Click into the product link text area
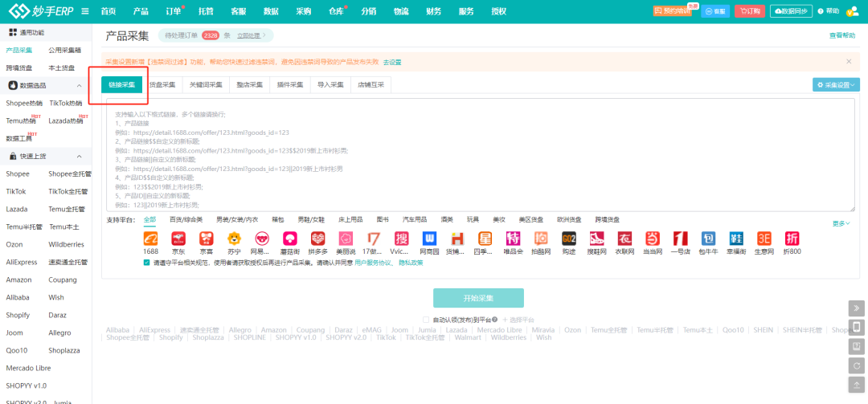868x404 pixels. (x=481, y=155)
